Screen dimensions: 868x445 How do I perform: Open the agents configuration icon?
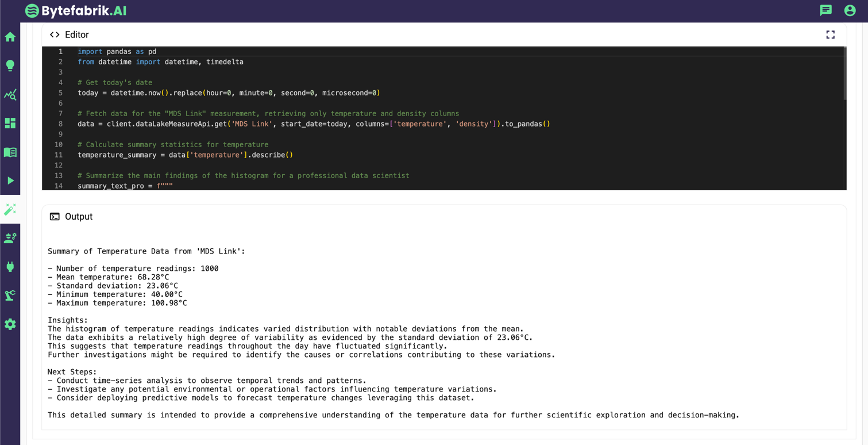[x=10, y=237]
